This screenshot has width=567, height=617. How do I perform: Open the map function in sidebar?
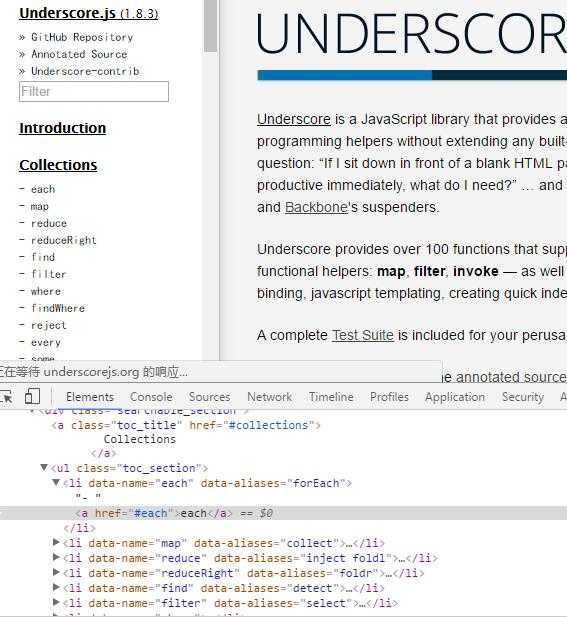point(40,206)
